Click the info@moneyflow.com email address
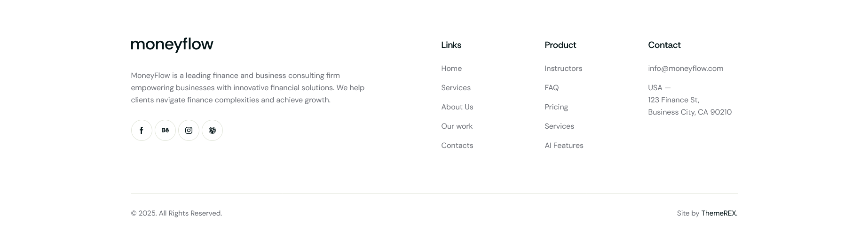868x232 pixels. tap(686, 69)
